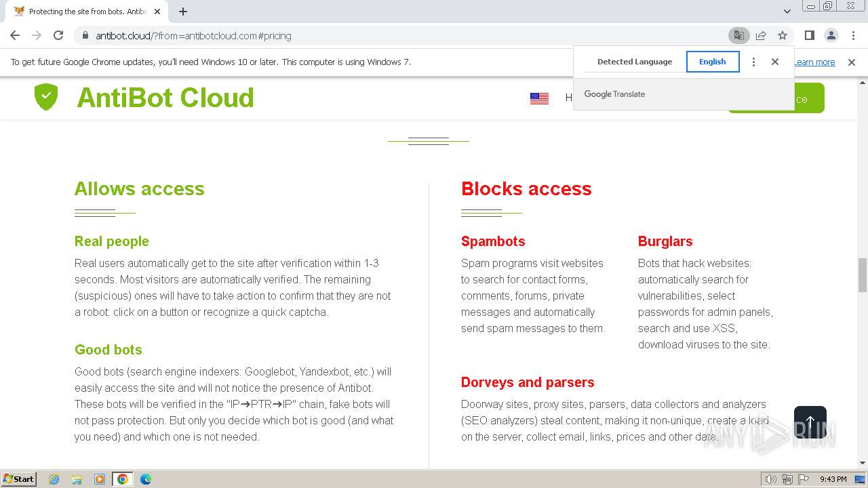The height and width of the screenshot is (488, 868).
Task: Click the Dorveys and parsers subheading
Action: point(528,382)
